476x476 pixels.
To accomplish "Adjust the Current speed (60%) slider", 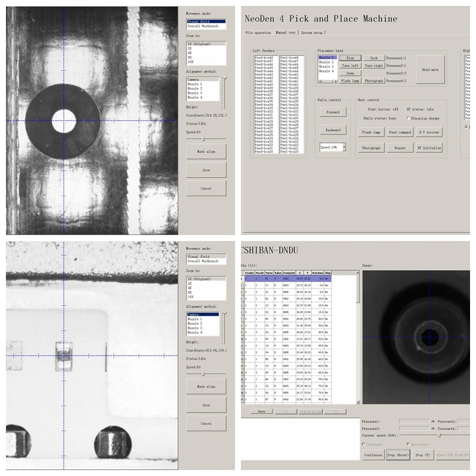I will point(439,436).
